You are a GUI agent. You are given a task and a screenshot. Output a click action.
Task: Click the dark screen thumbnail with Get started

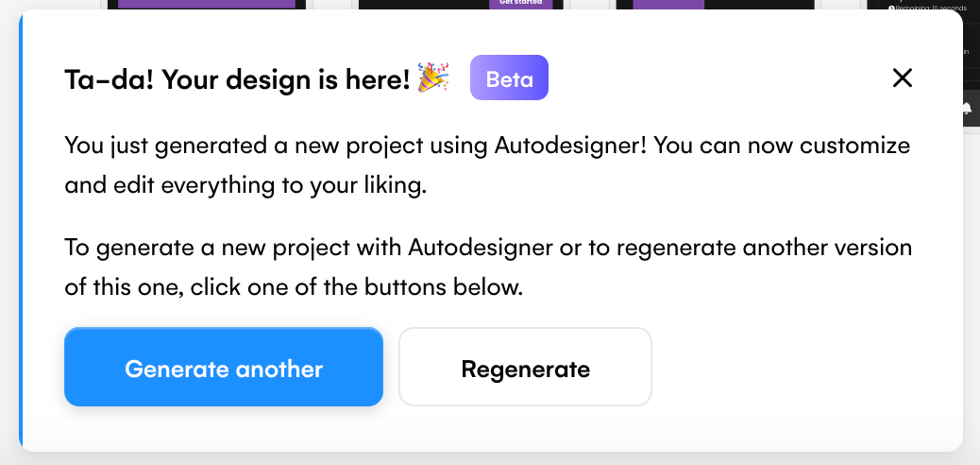click(x=462, y=5)
